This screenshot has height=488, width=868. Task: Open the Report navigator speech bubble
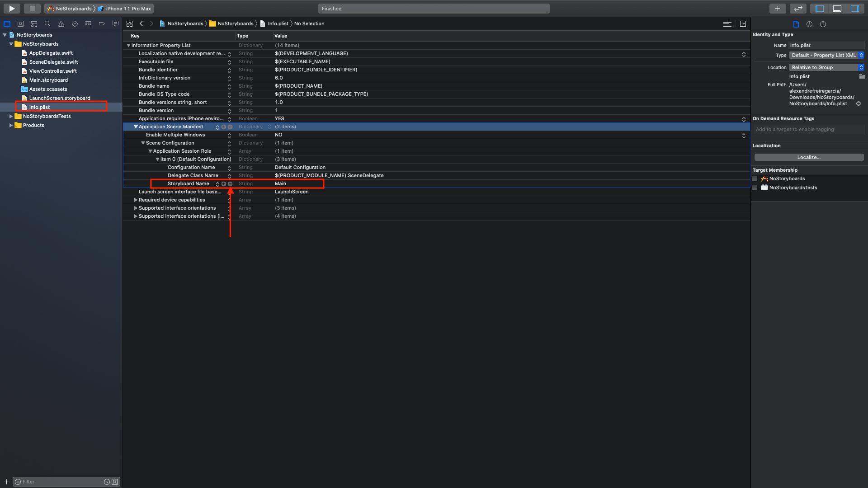click(115, 23)
